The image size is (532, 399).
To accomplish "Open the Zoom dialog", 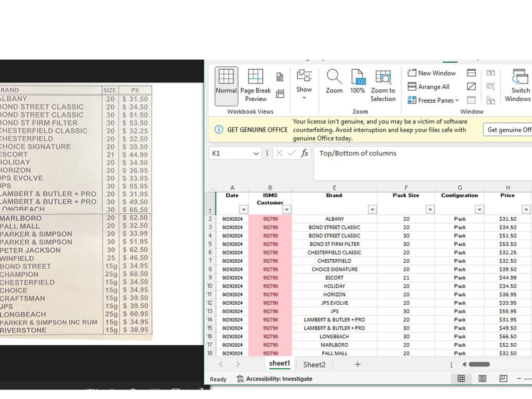I will pos(334,82).
